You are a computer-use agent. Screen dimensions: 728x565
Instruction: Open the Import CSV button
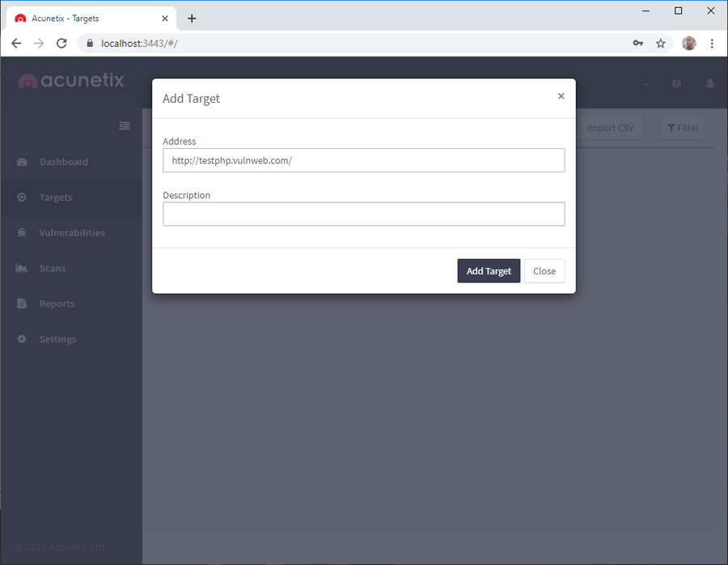click(610, 128)
